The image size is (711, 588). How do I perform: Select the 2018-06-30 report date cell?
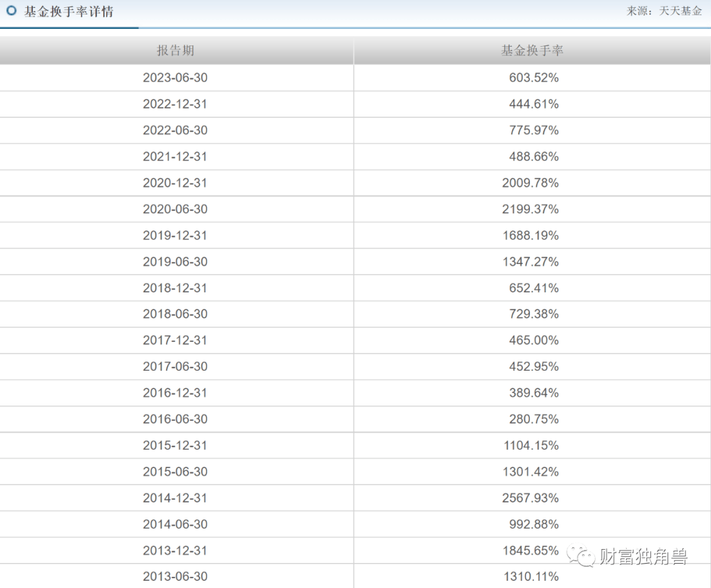[x=175, y=314]
